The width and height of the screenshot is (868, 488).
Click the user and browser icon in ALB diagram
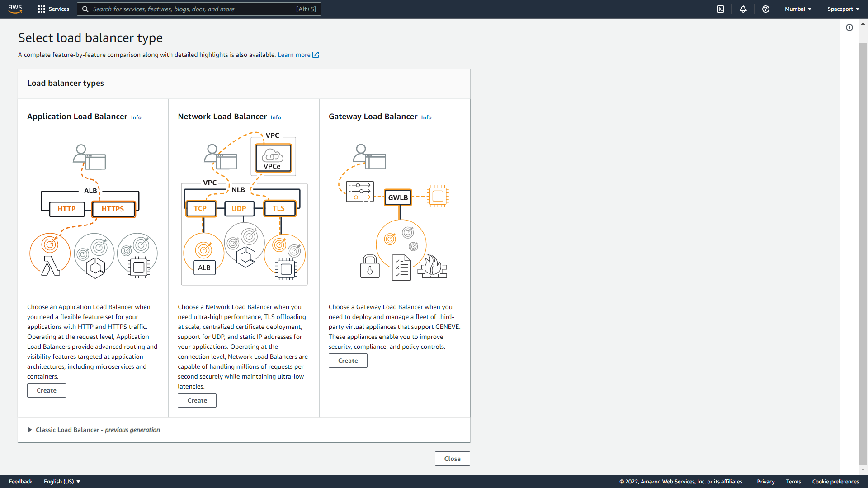90,157
